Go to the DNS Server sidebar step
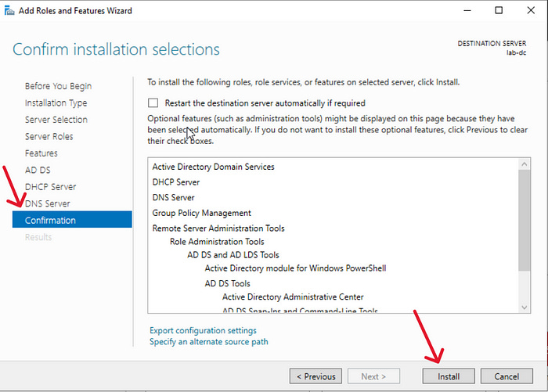The height and width of the screenshot is (392, 548). point(48,203)
